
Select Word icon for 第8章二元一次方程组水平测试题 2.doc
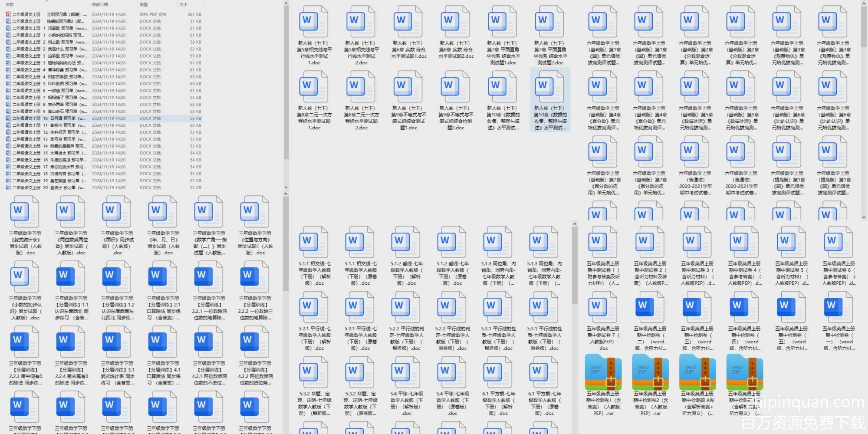tap(361, 87)
